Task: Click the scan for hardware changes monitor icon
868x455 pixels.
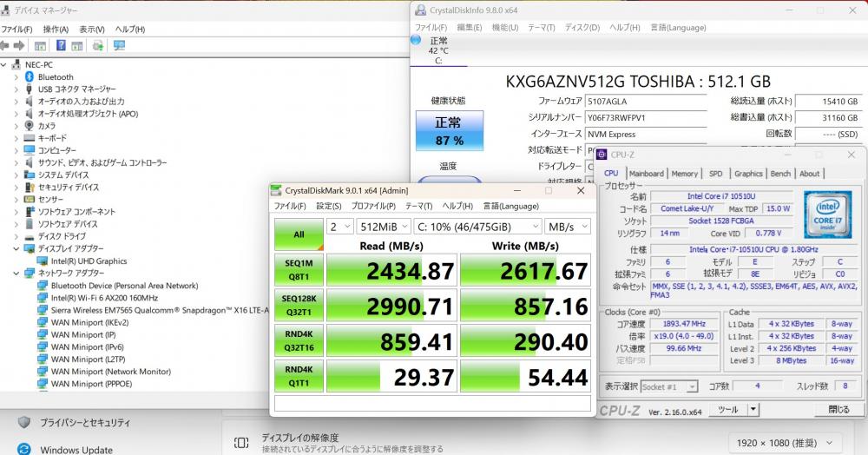Action: pos(119,45)
